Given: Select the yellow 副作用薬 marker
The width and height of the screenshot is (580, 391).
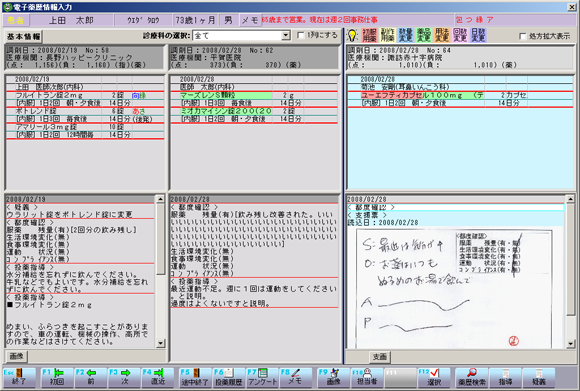Looking at the screenshot, I should pyautogui.click(x=387, y=36).
